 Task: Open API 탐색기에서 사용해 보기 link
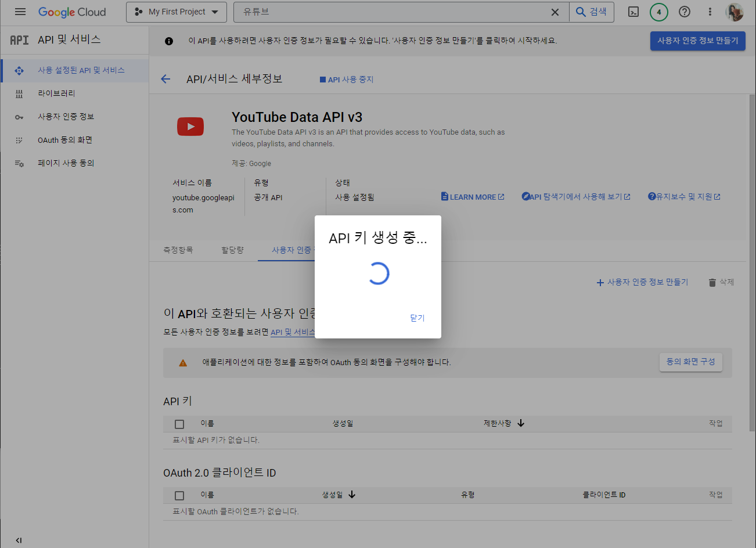(576, 197)
